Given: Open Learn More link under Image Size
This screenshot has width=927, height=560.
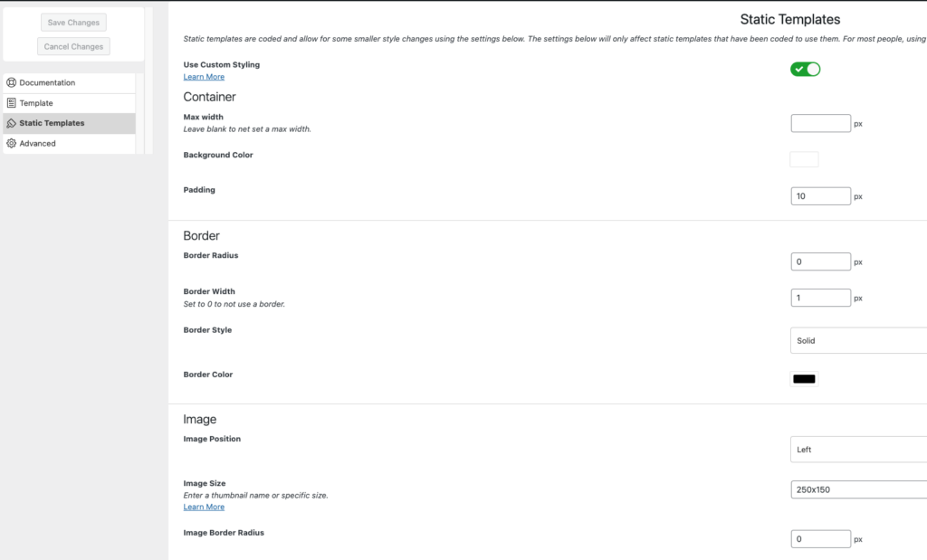Looking at the screenshot, I should (x=204, y=507).
